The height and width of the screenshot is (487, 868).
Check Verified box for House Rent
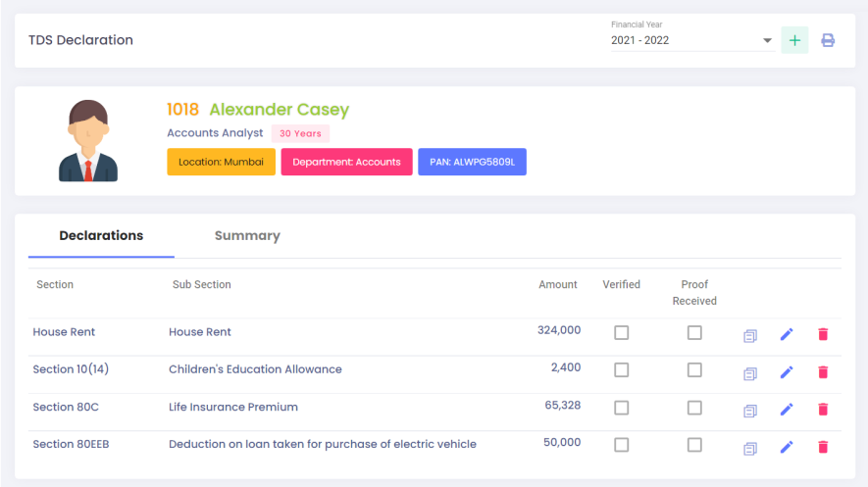click(x=621, y=333)
